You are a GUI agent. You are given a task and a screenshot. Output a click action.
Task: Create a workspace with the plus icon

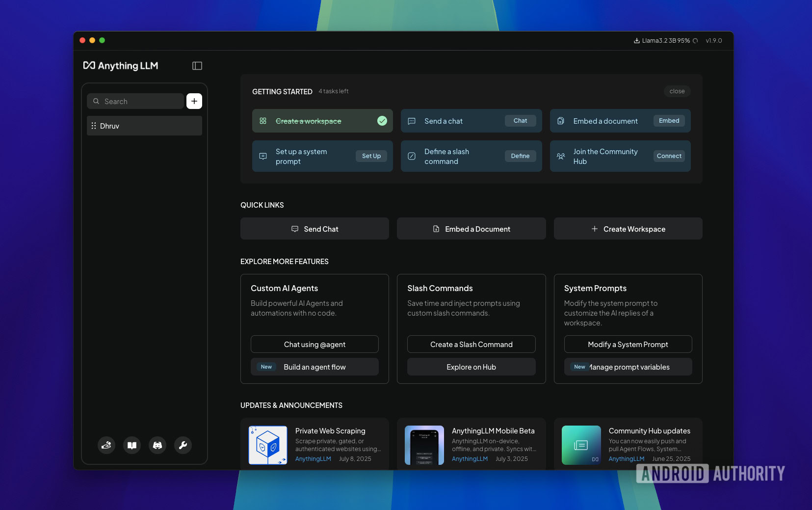point(194,101)
